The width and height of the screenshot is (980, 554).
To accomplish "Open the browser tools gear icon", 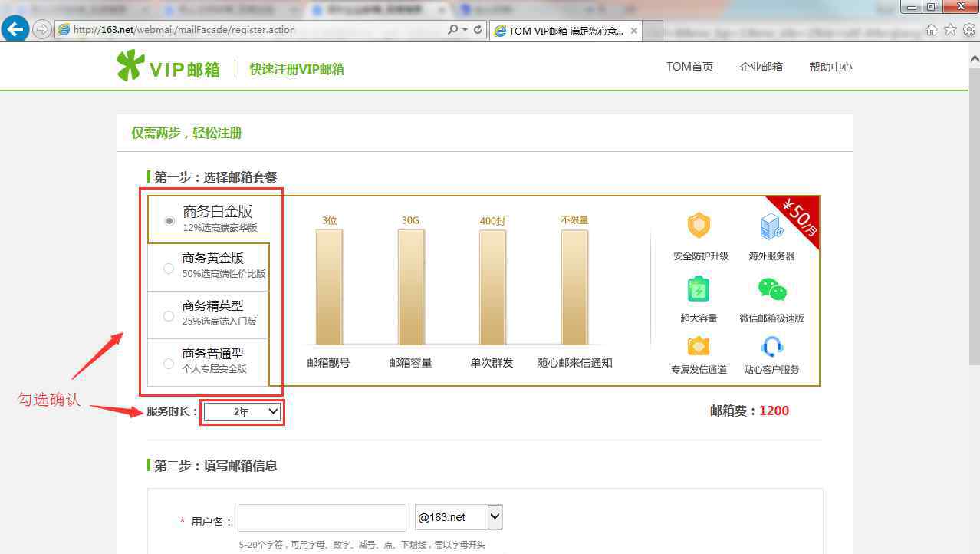I will (x=969, y=30).
